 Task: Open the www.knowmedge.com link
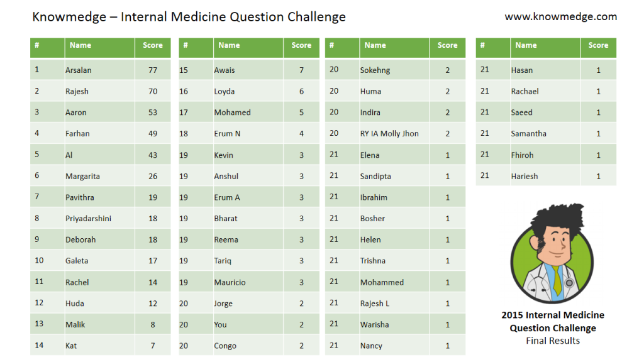point(560,17)
